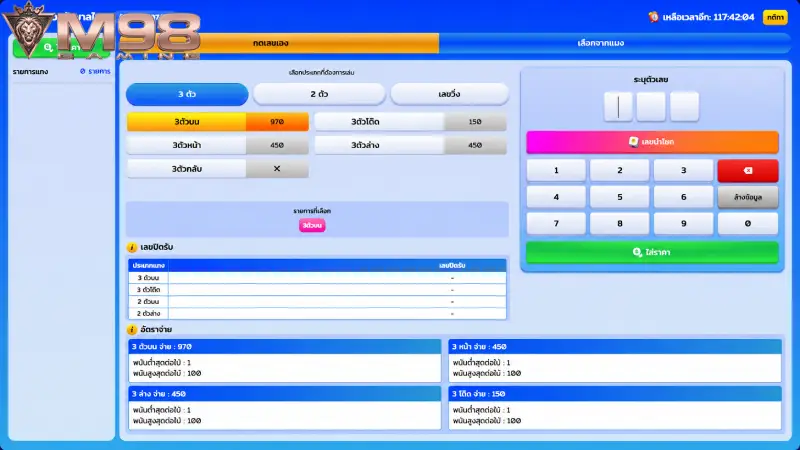Tap keypad number 5

(620, 197)
